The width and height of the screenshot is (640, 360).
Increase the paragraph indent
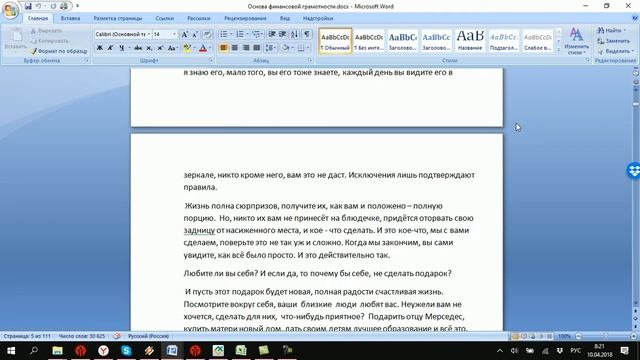(x=282, y=34)
